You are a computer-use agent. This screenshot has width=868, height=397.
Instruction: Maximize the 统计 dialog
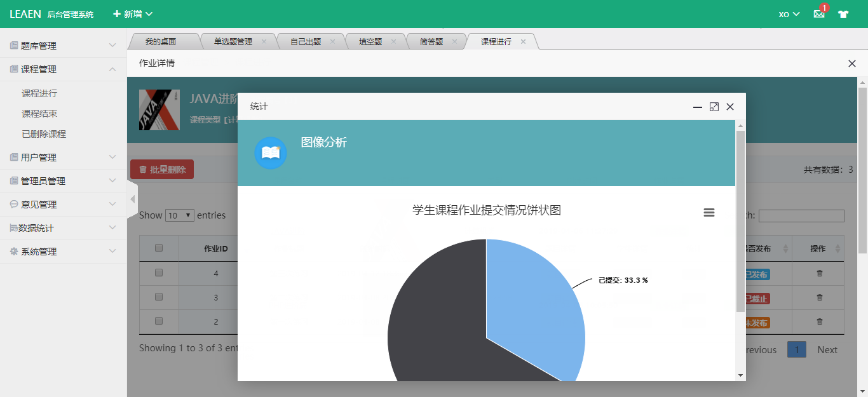[714, 107]
